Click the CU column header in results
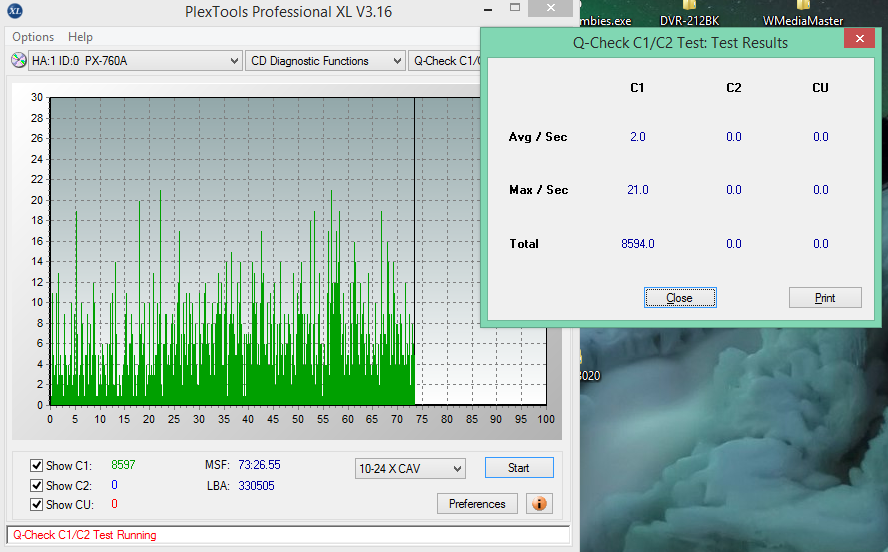This screenshot has height=552, width=888. tap(820, 88)
